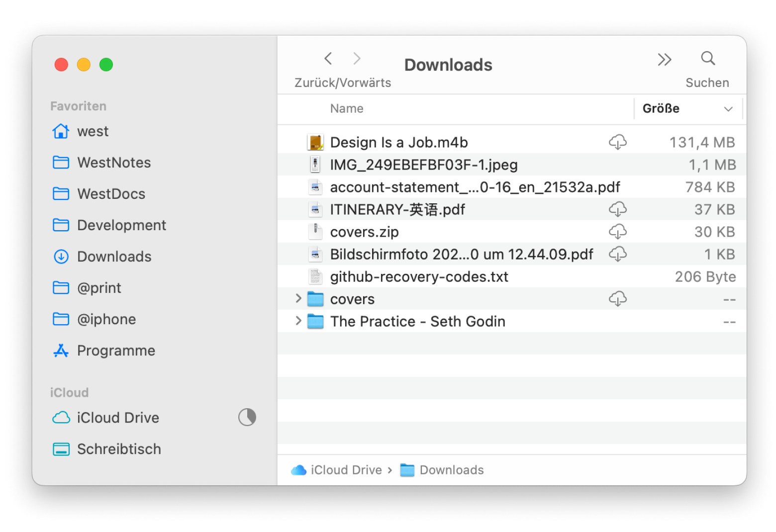
Task: Click the 131,4 MB size value
Action: [702, 142]
